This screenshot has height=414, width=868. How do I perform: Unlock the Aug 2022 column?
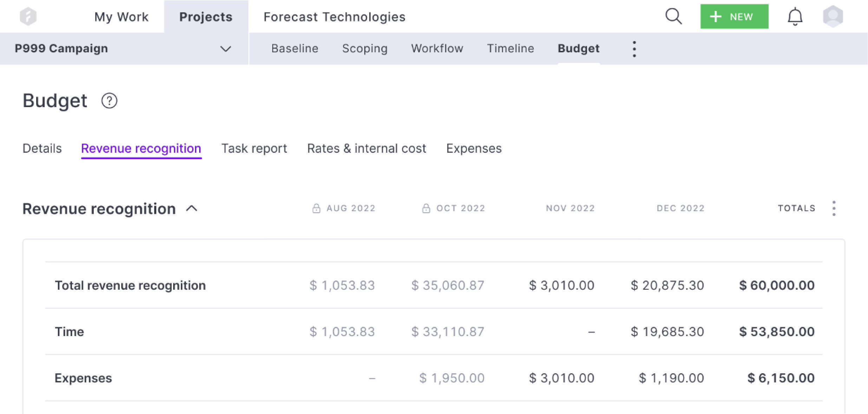pos(316,208)
